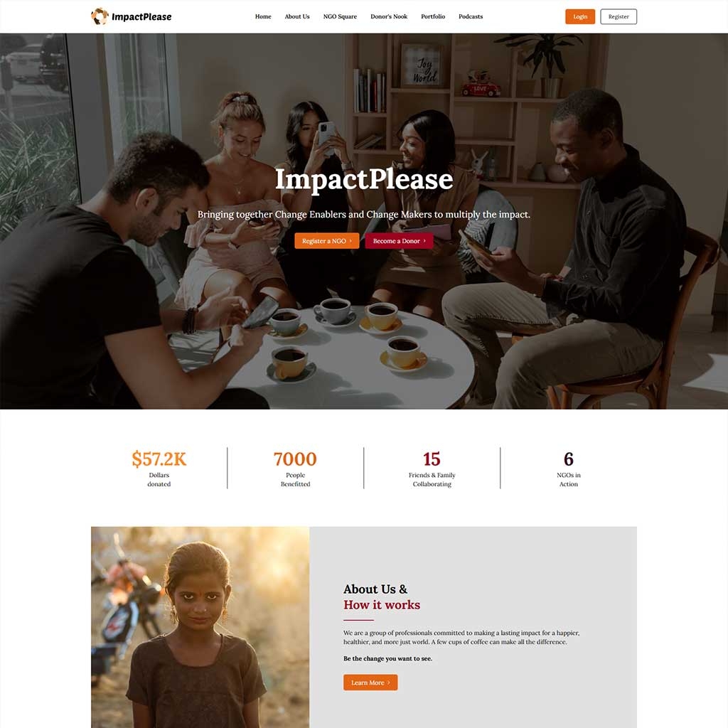Open the Home menu item

[x=263, y=16]
